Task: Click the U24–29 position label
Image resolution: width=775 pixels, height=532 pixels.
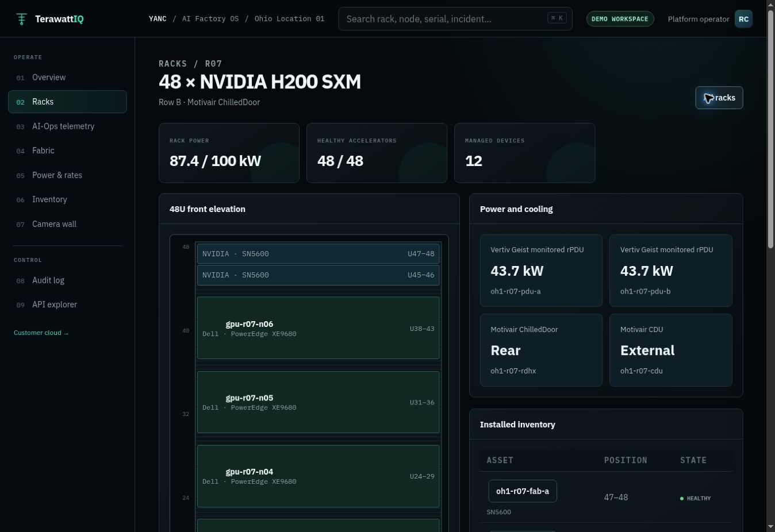Action: (x=422, y=476)
